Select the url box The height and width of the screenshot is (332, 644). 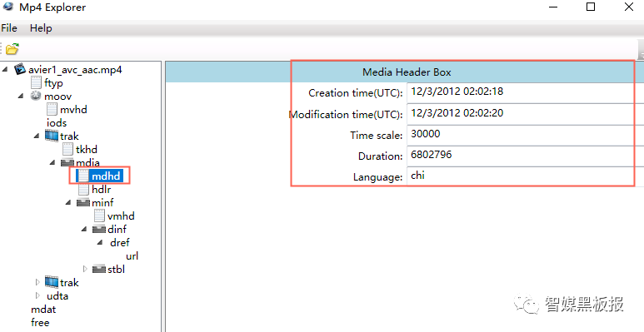point(132,256)
